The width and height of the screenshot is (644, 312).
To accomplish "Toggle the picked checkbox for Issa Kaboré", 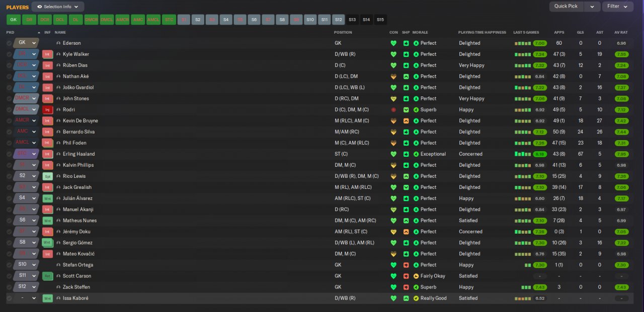I will pos(9,298).
